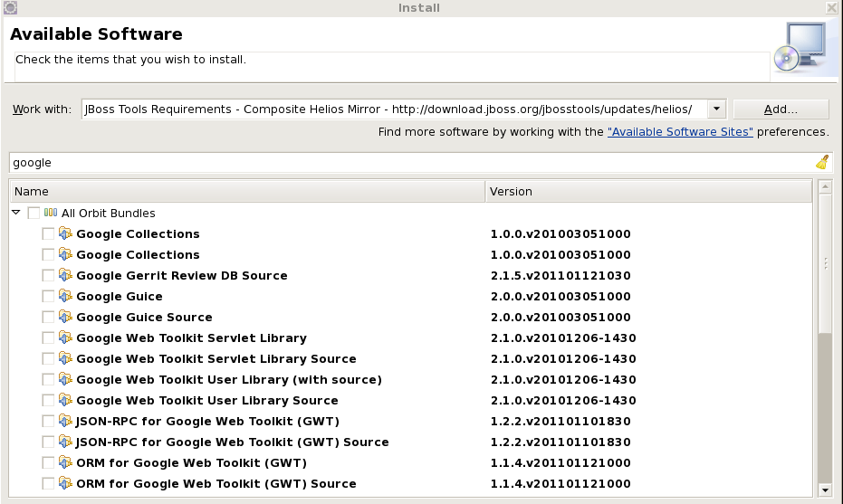
Task: Open the Available Software Sites link
Action: (680, 132)
